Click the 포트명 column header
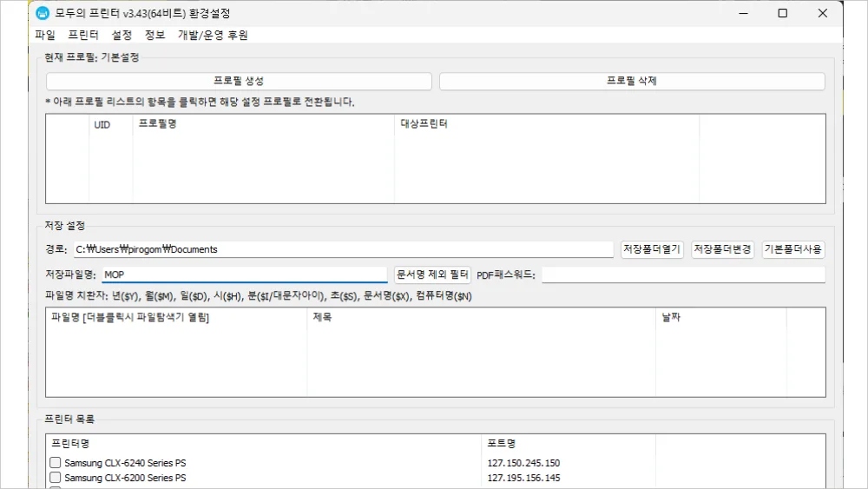This screenshot has width=868, height=489. (x=569, y=444)
